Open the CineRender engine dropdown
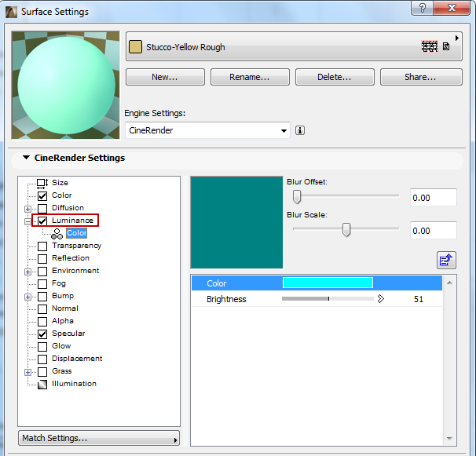 (207, 130)
